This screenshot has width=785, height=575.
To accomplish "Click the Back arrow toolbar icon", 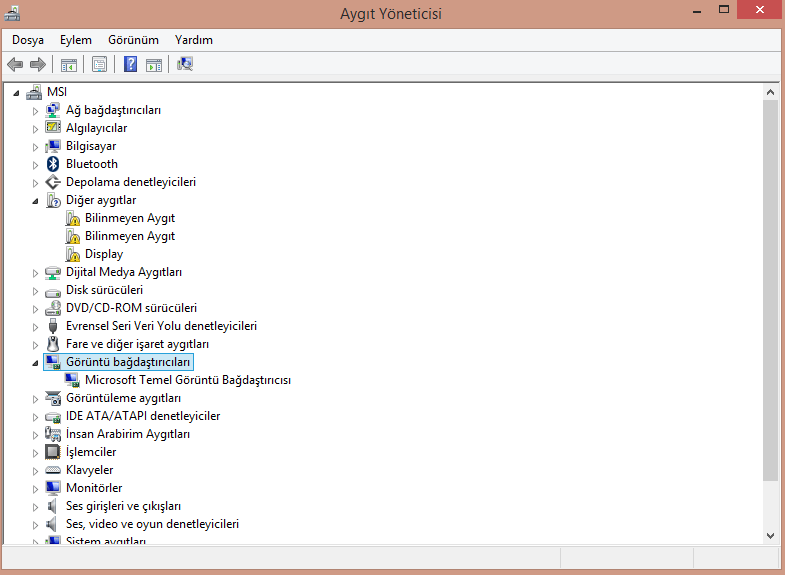I will (x=15, y=65).
